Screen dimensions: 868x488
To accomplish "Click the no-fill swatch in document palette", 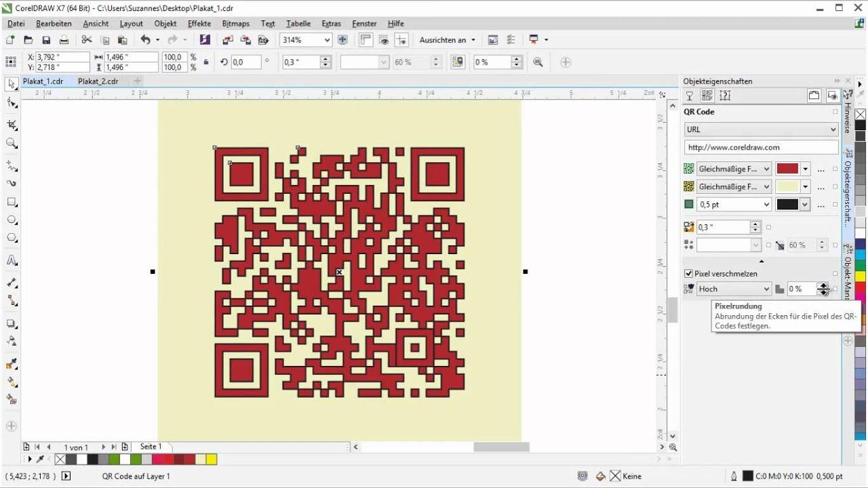I will click(x=60, y=460).
